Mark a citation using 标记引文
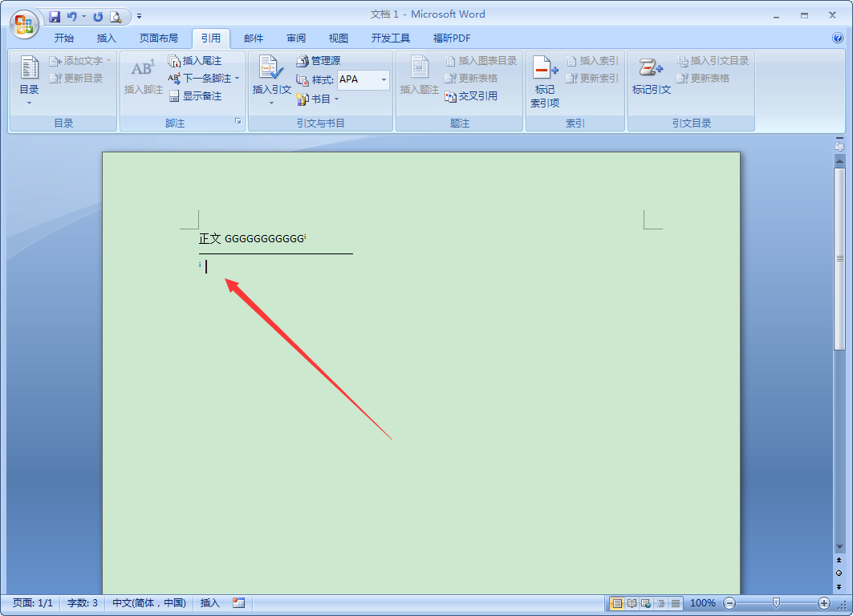This screenshot has width=853, height=616. click(x=650, y=78)
